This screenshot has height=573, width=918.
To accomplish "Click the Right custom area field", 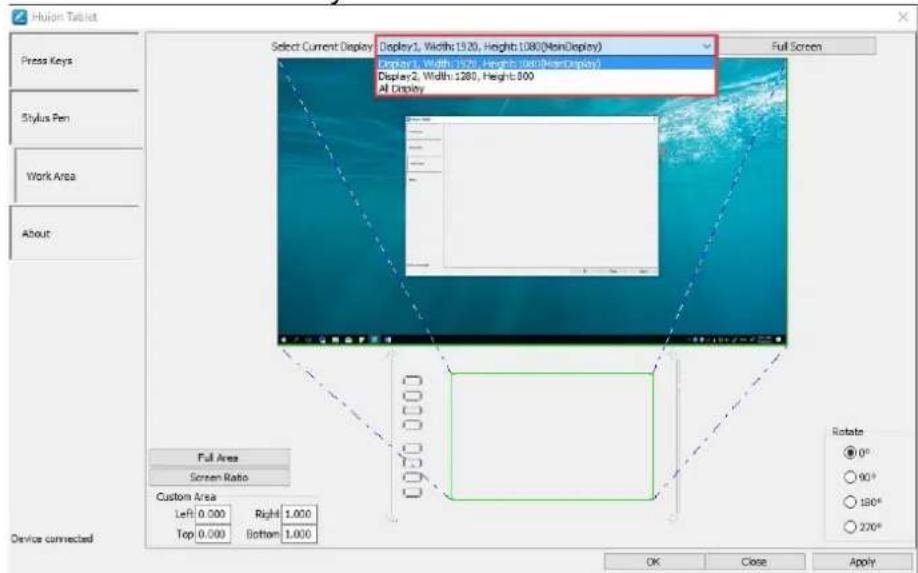I will click(x=299, y=514).
